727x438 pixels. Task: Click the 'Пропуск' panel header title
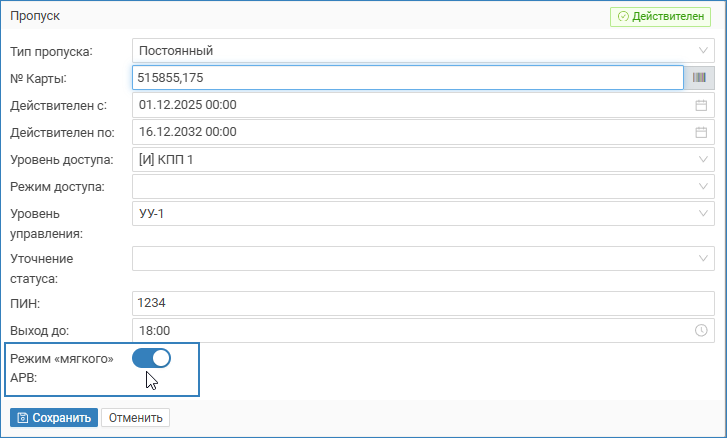click(x=35, y=17)
